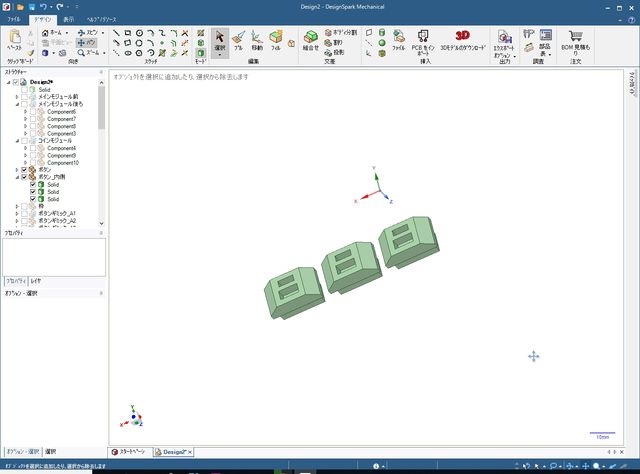This screenshot has width=640, height=474.
Task: Click the パン (Pan) view tool
Action: (x=86, y=42)
